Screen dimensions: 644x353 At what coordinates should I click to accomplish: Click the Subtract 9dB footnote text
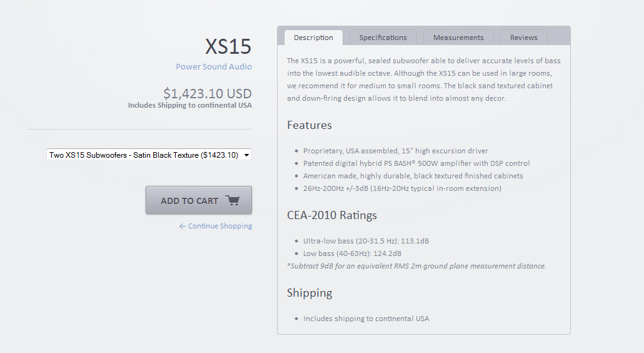coord(416,266)
